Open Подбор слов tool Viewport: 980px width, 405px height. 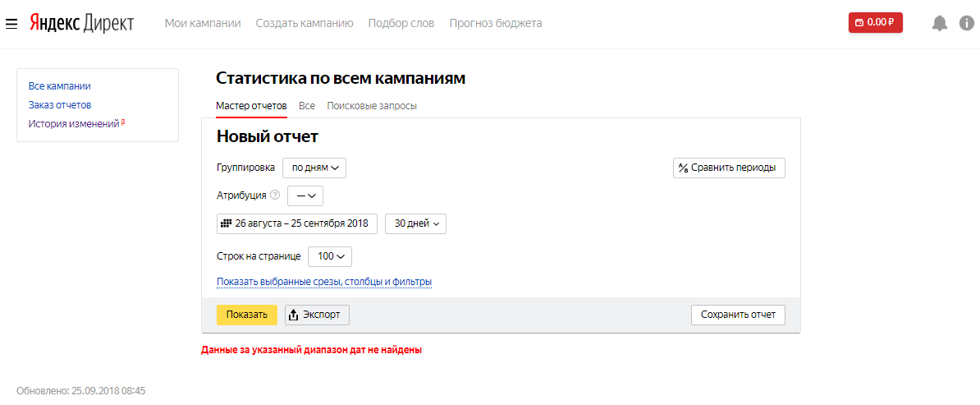[401, 23]
